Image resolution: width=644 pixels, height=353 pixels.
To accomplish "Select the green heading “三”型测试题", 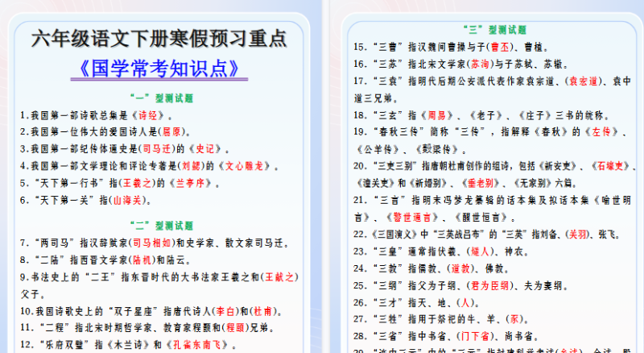I will [x=495, y=30].
